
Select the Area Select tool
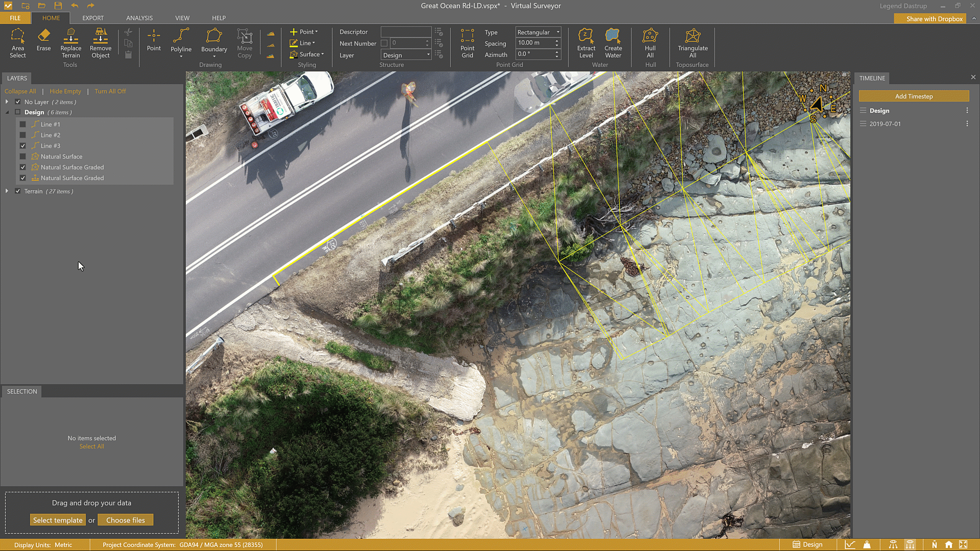coord(17,43)
